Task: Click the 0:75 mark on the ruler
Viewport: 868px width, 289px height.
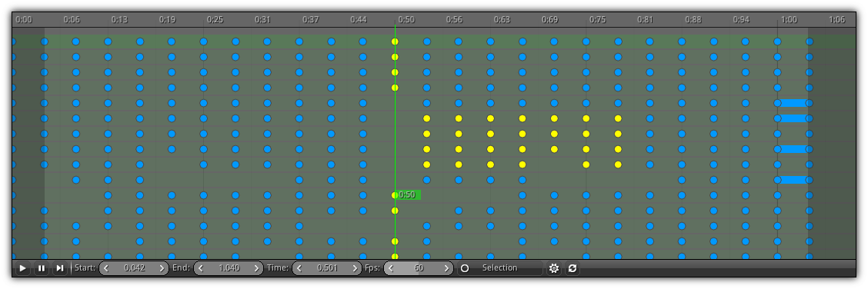Action: pyautogui.click(x=597, y=19)
